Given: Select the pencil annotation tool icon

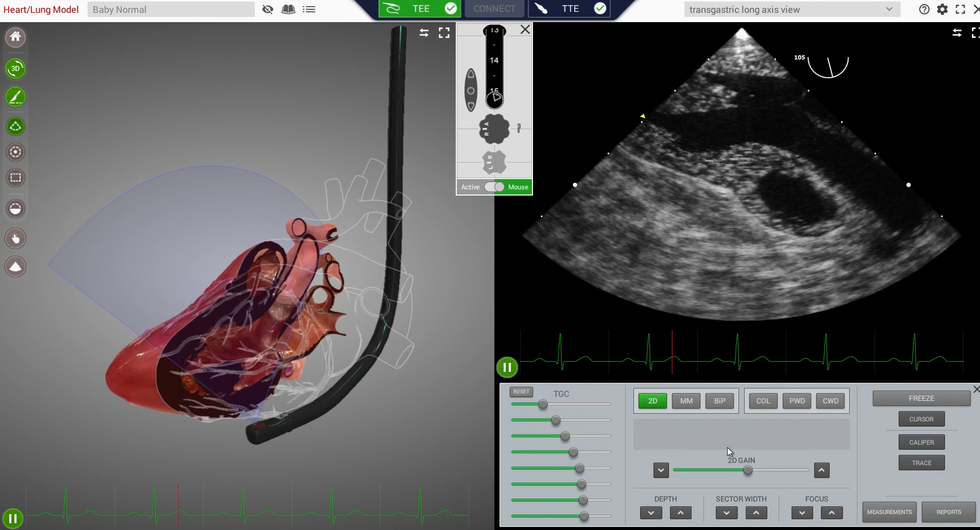Looking at the screenshot, I should [15, 97].
